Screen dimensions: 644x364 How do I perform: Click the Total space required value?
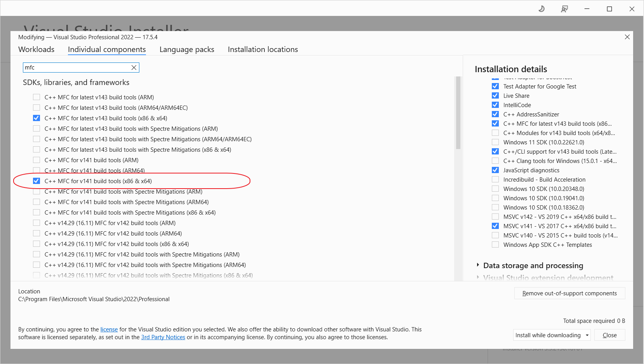pyautogui.click(x=621, y=321)
